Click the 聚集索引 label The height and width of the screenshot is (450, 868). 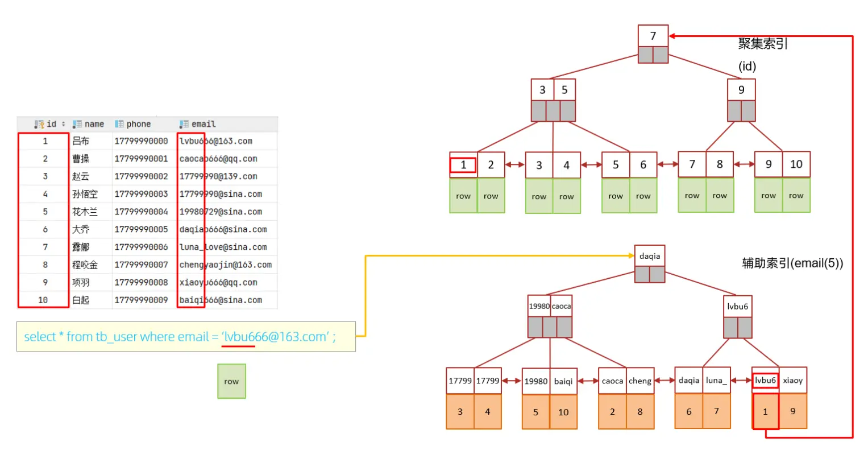pyautogui.click(x=762, y=44)
